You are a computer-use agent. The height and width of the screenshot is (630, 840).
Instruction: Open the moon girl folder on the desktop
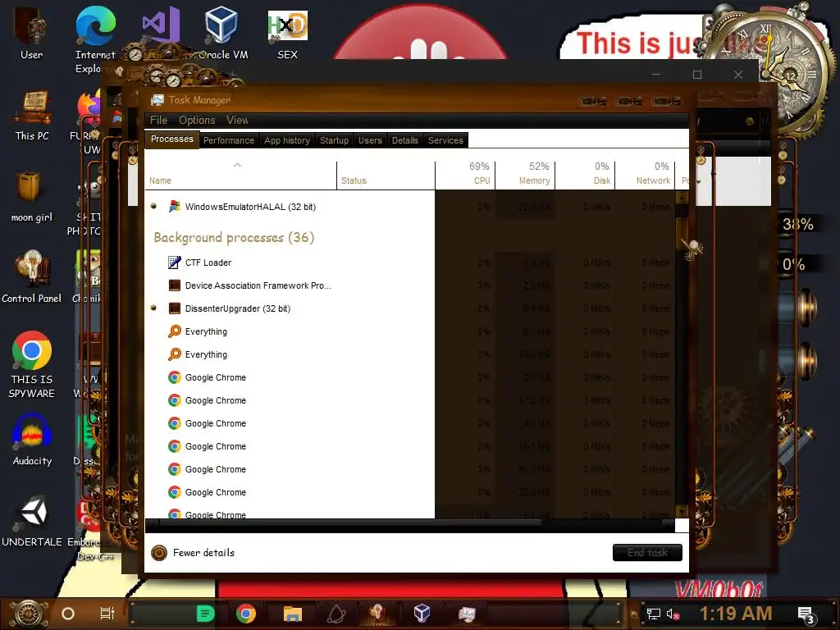tap(32, 197)
